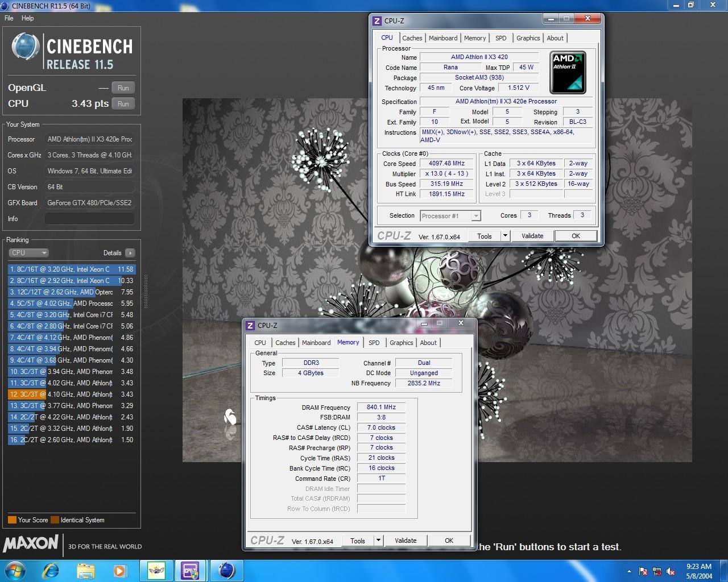Open the Windows Start menu orb

point(15,570)
